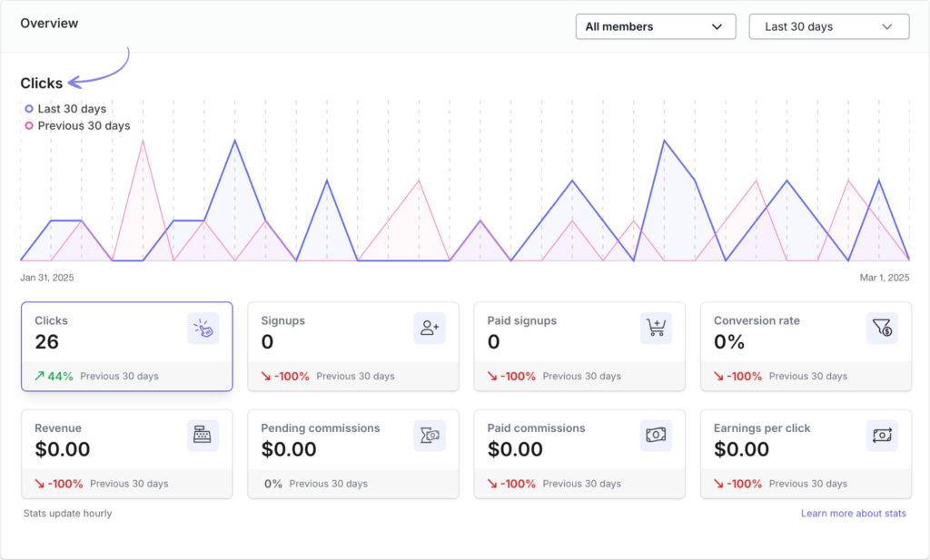
Task: Click the $0.00 Revenue value
Action: 63,449
